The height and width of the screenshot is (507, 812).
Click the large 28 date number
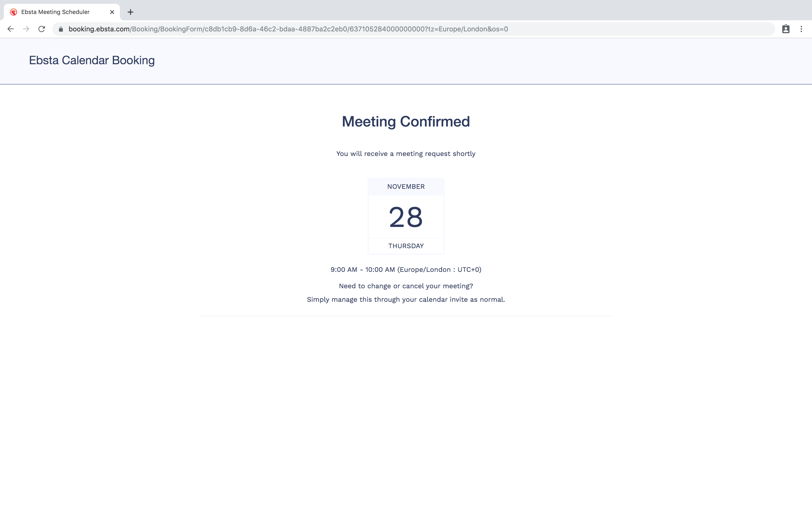tap(406, 217)
